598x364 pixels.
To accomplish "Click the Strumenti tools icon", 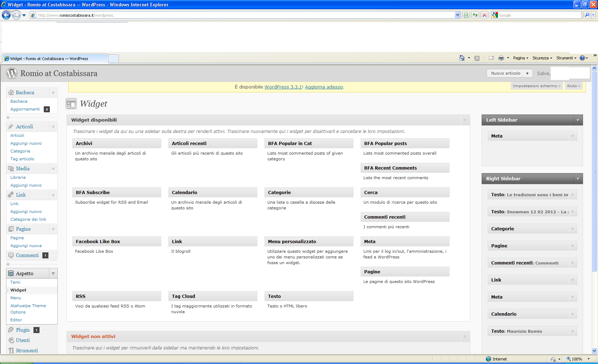I will point(11,350).
